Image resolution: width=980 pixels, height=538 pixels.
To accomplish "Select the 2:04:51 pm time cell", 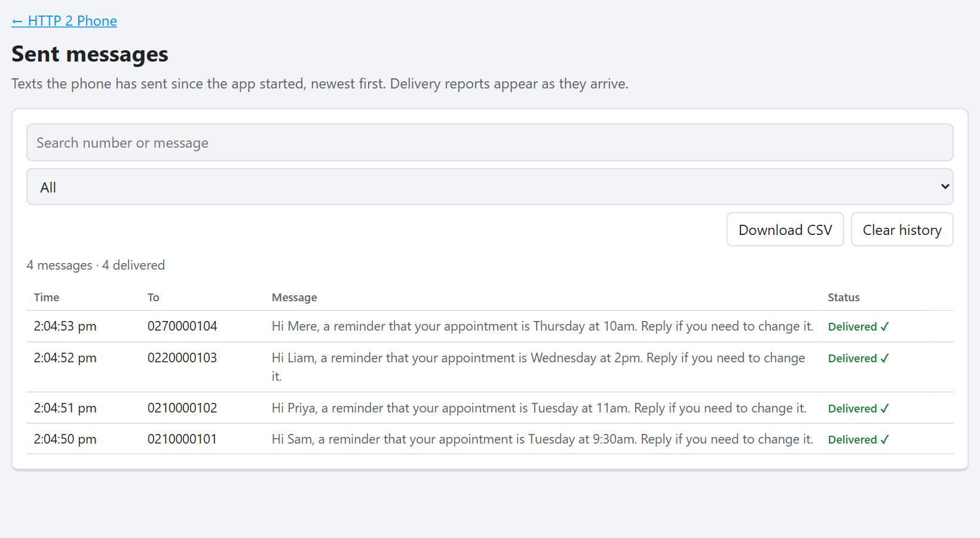I will coord(65,408).
